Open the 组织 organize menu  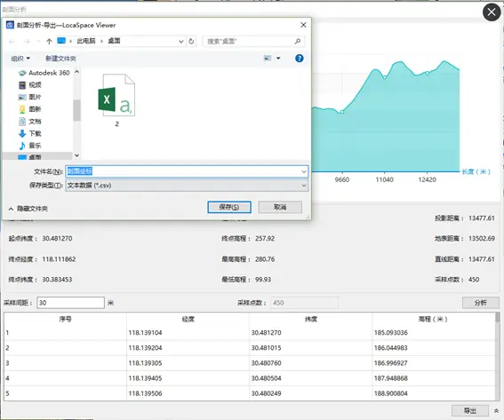[x=20, y=59]
